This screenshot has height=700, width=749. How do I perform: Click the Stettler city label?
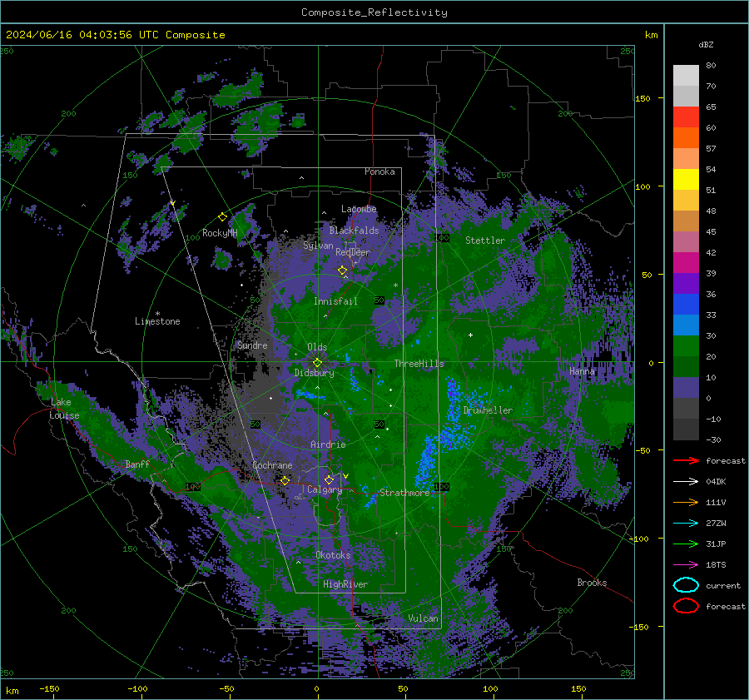[x=485, y=241]
